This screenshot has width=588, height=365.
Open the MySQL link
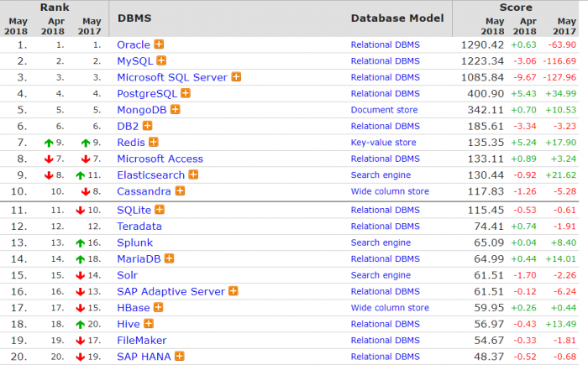(135, 61)
